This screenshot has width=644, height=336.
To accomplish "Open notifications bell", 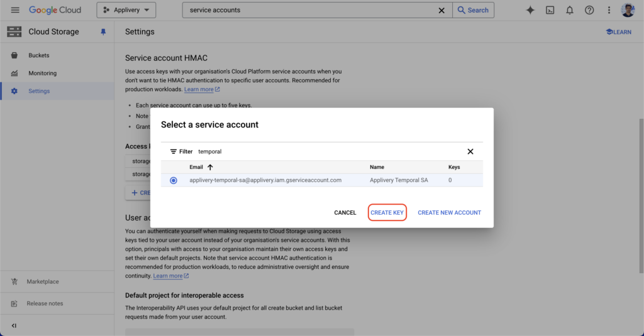I will [570, 10].
